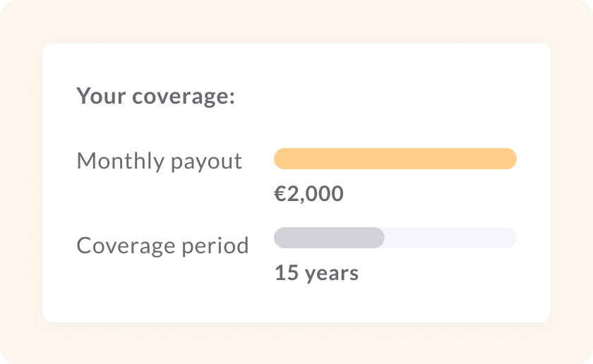This screenshot has height=364, width=593.
Task: Click the rounded left start of orange bar
Action: (280, 159)
